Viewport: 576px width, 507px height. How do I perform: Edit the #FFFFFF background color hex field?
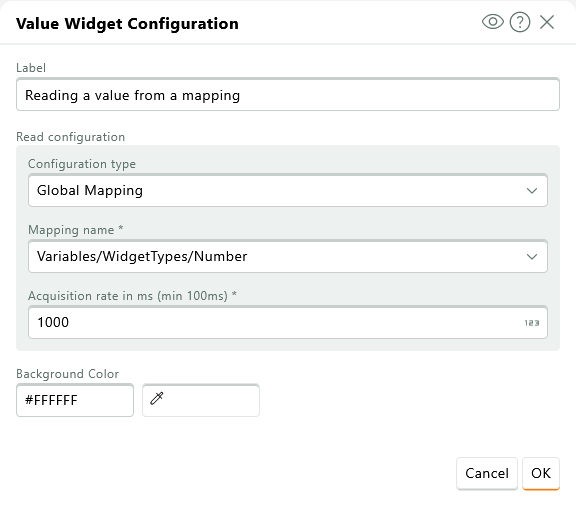click(75, 400)
